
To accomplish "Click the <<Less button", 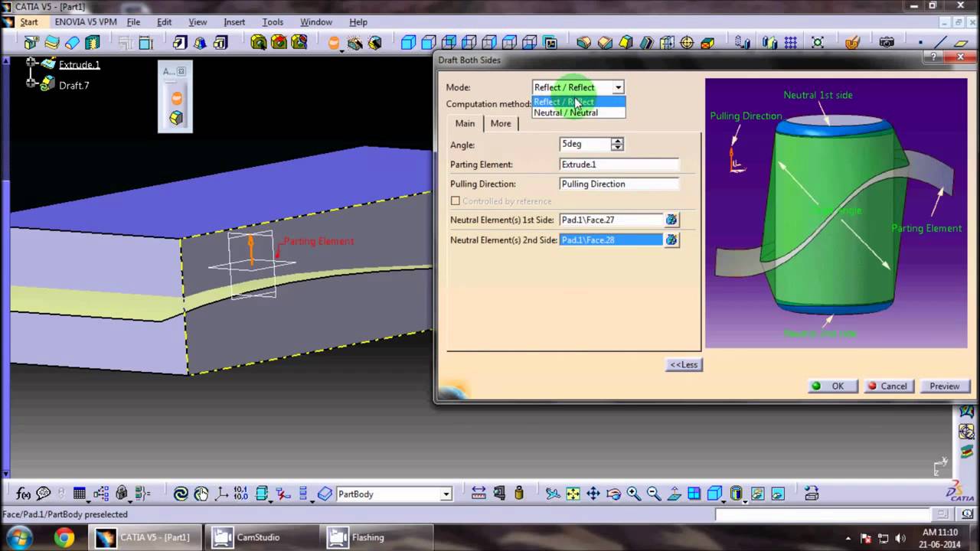I will [x=684, y=365].
